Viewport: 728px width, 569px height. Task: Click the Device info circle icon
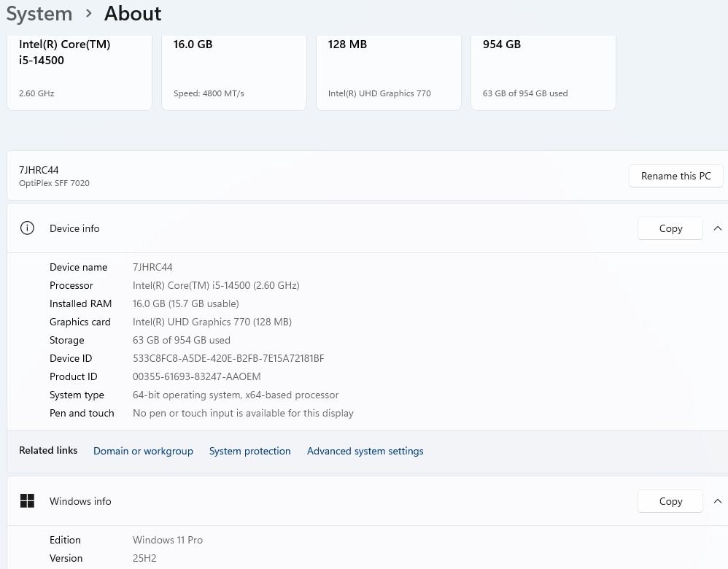(27, 228)
